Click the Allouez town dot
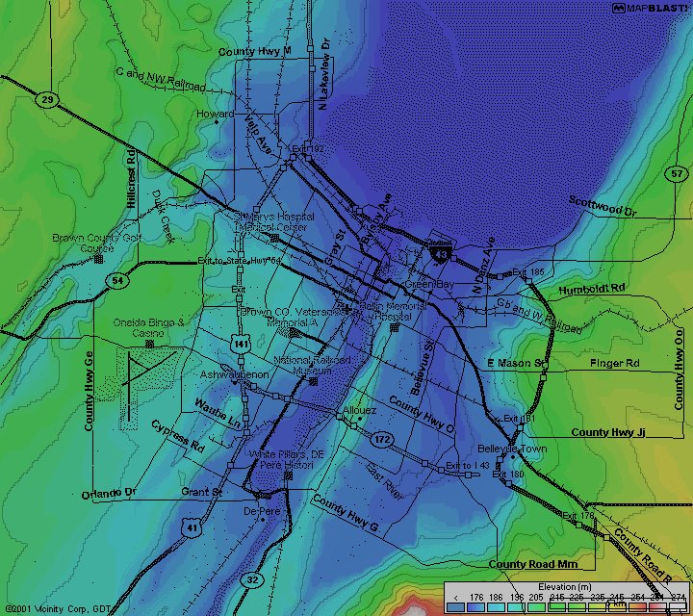Viewport: 693px width, 616px height. (360, 418)
